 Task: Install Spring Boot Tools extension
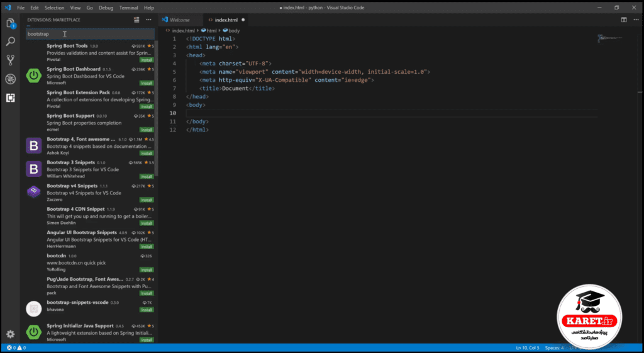point(147,60)
